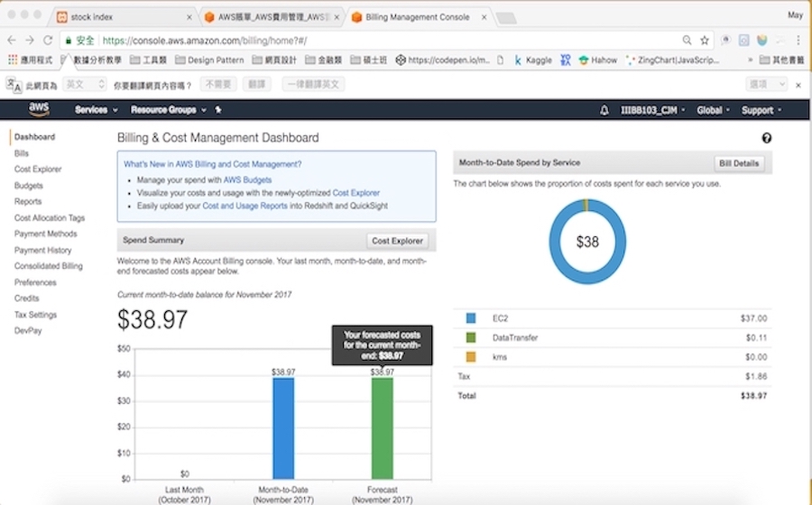Viewport: 812px width, 505px height.
Task: Click the 不需要 translation button
Action: point(218,85)
